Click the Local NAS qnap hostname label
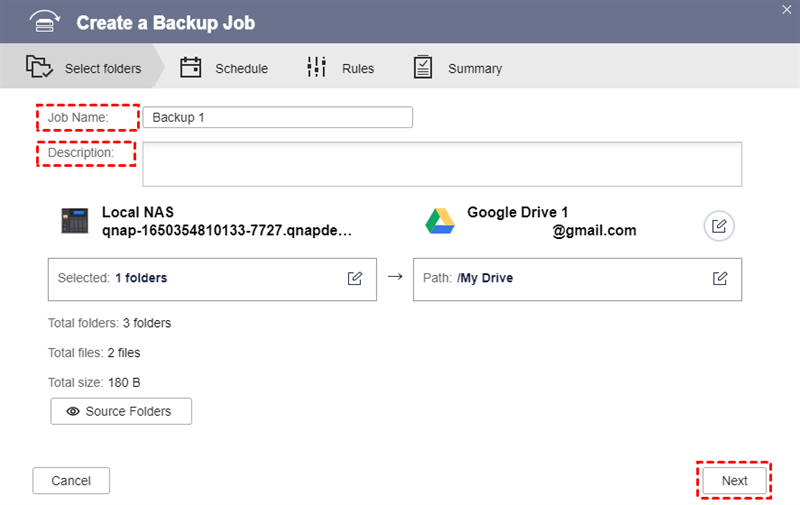Image resolution: width=800 pixels, height=505 pixels. point(227,230)
